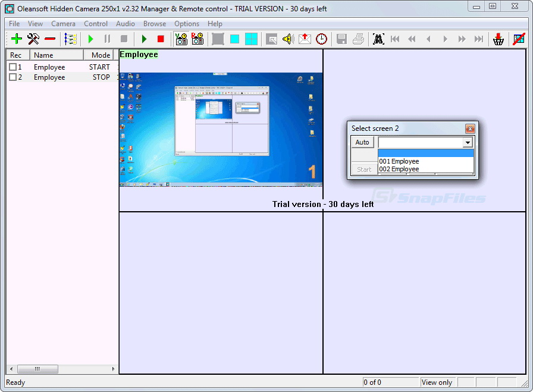
Task: Open the Control menu
Action: (96, 24)
